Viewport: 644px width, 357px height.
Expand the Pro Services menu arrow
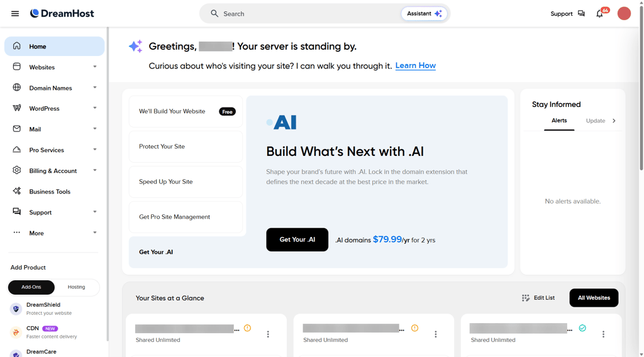(x=95, y=150)
